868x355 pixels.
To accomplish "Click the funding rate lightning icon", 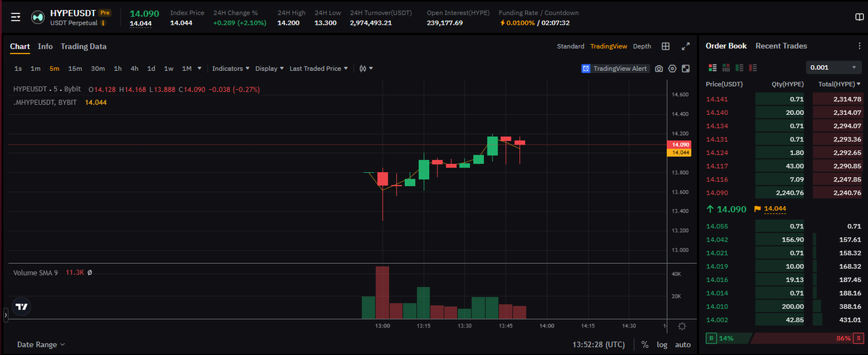I will (503, 23).
